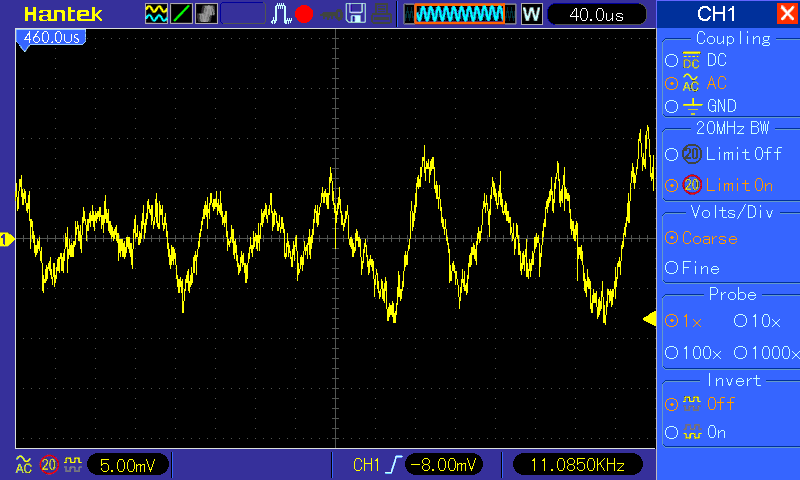The height and width of the screenshot is (480, 800).
Task: Click the floppy disk save icon
Action: pos(356,14)
